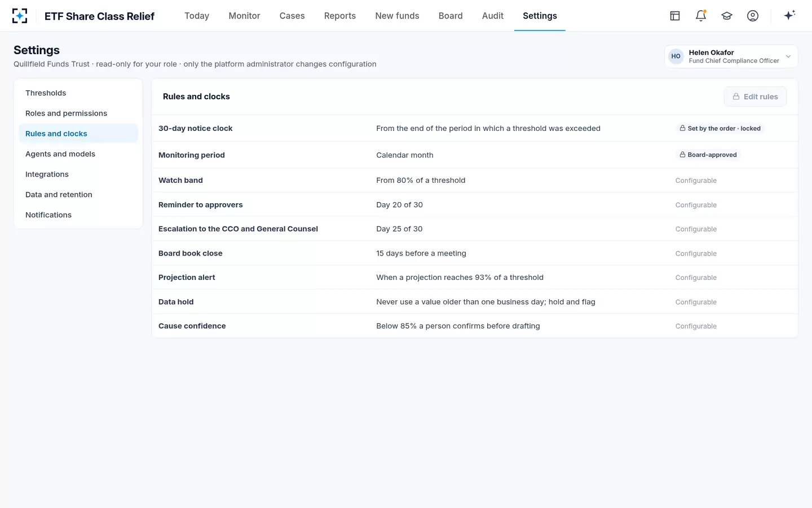
Task: Open the notifications bell icon
Action: pos(701,16)
